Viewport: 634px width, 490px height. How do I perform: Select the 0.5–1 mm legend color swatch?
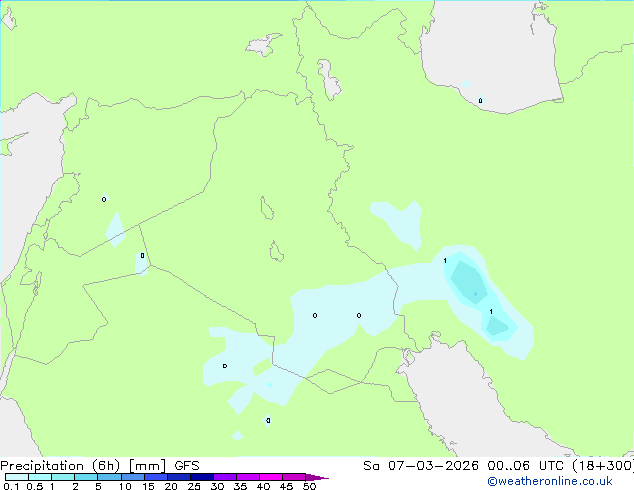(x=40, y=477)
